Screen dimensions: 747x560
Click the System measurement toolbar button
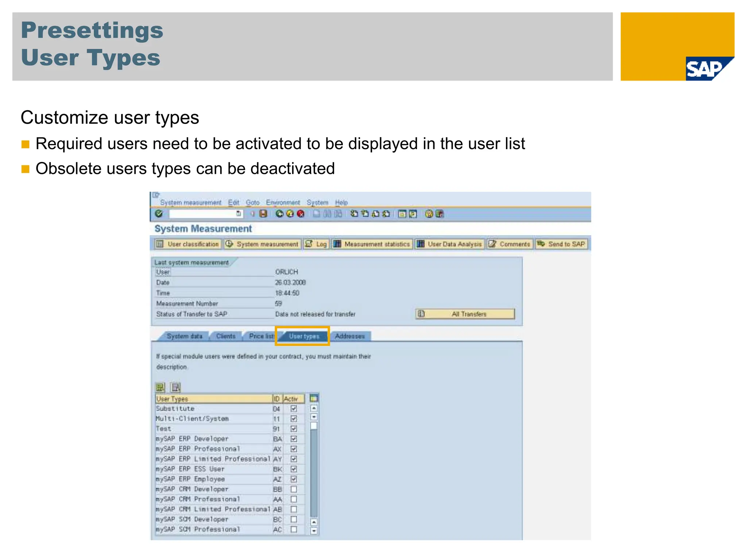pos(262,244)
